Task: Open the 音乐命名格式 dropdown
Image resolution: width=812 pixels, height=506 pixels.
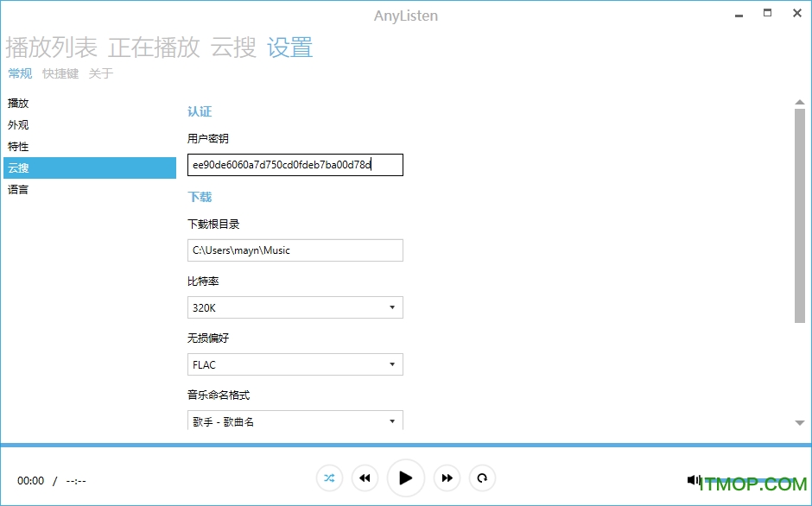Action: point(295,421)
